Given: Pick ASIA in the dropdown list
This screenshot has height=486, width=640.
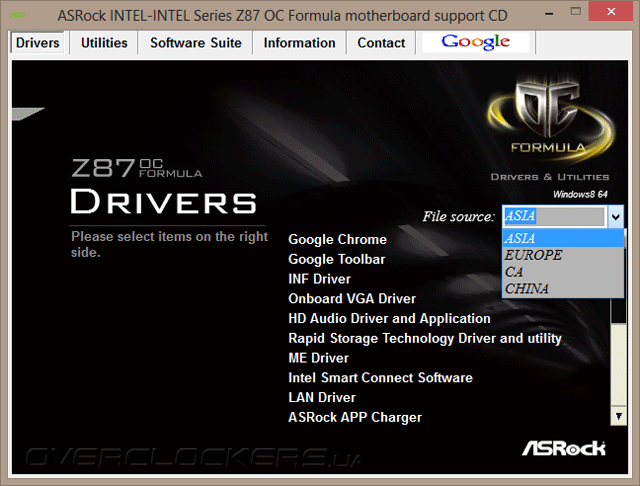Looking at the screenshot, I should 563,238.
